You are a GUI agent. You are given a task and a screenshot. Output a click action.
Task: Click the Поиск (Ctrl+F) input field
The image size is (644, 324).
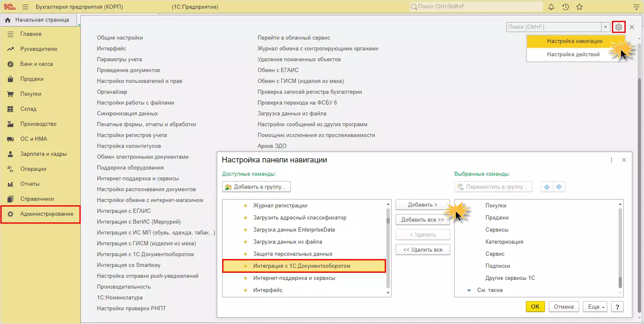pyautogui.click(x=554, y=27)
